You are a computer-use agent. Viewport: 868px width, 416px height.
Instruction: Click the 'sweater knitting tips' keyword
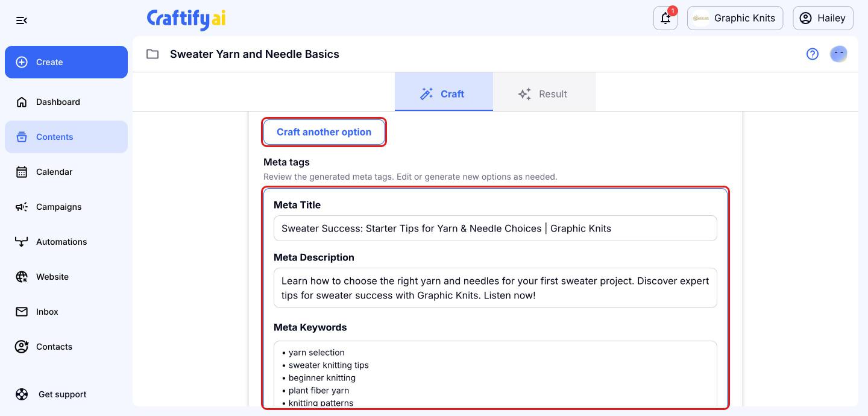click(329, 365)
